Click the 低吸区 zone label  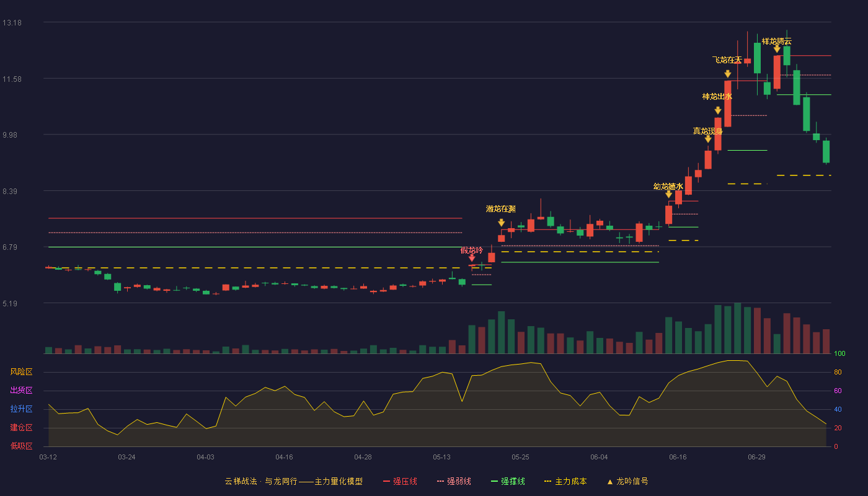(22, 446)
